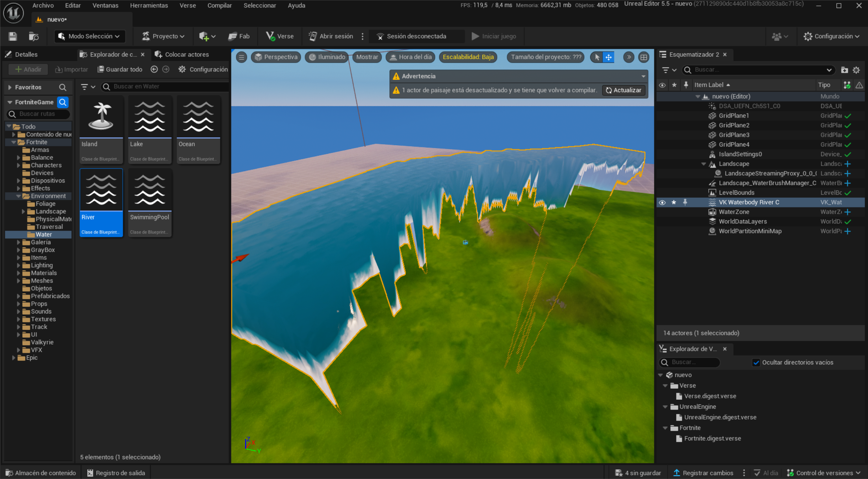Activate the select cursor tool in viewport
The height and width of the screenshot is (479, 868).
pyautogui.click(x=597, y=57)
